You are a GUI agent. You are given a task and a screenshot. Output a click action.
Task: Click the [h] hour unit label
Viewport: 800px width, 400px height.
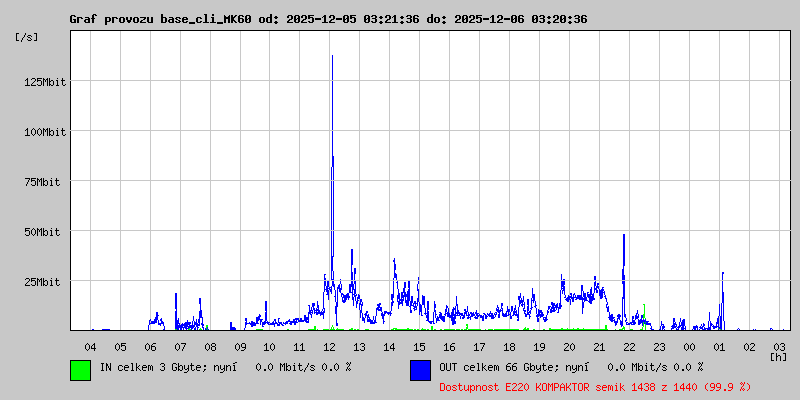[x=778, y=356]
